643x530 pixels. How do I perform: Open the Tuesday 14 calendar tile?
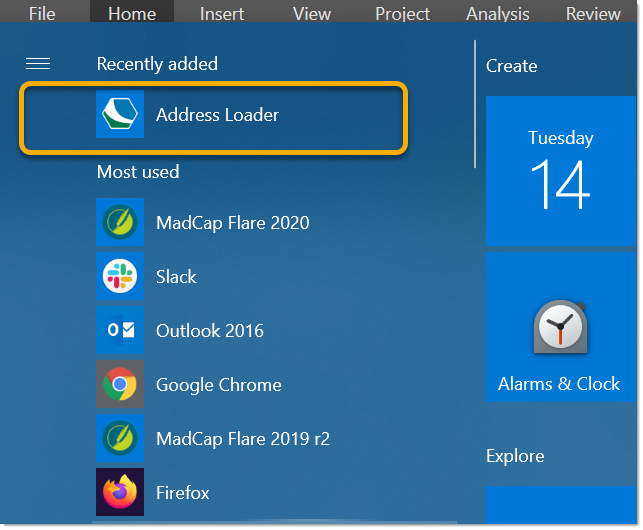559,171
